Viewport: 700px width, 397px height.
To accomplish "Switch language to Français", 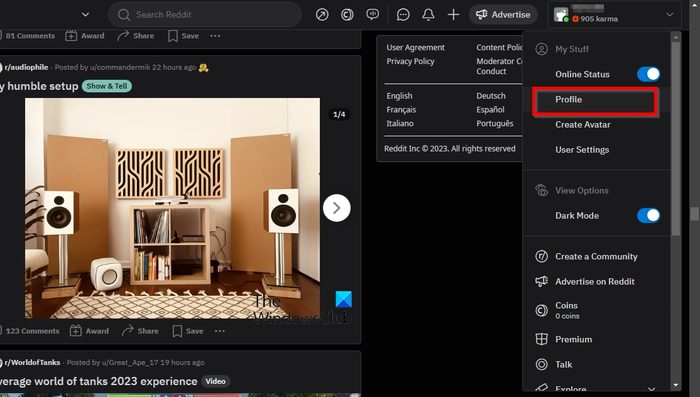I will [401, 109].
